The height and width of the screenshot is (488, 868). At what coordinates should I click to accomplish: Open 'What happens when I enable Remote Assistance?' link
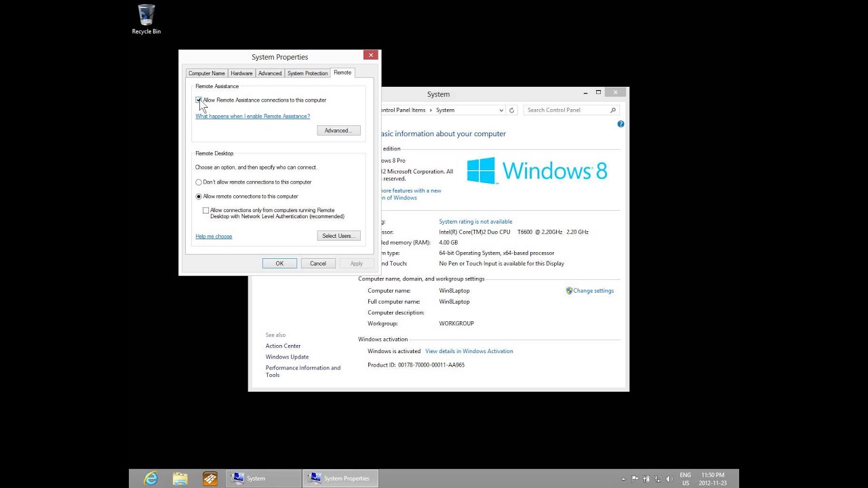[x=253, y=117]
